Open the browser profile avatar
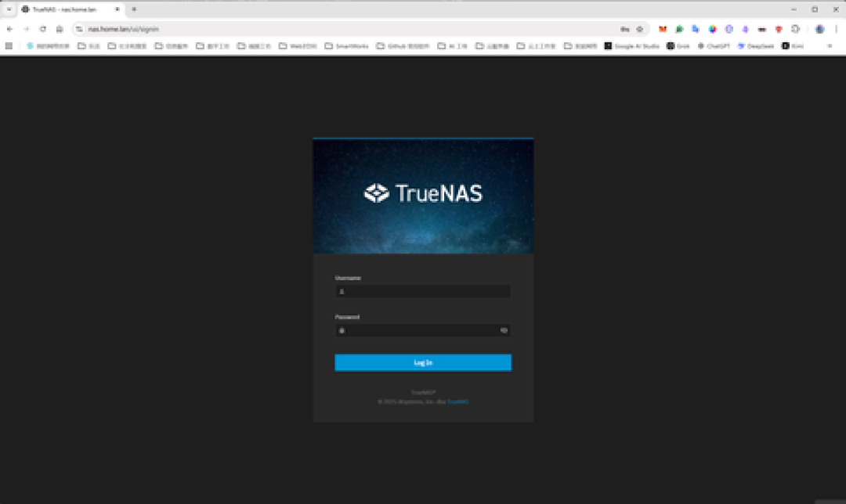 point(819,29)
